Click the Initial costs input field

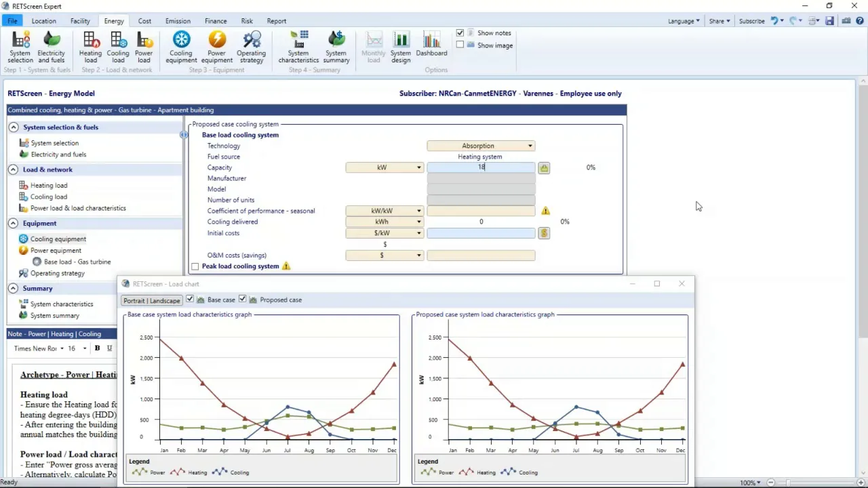pos(481,233)
